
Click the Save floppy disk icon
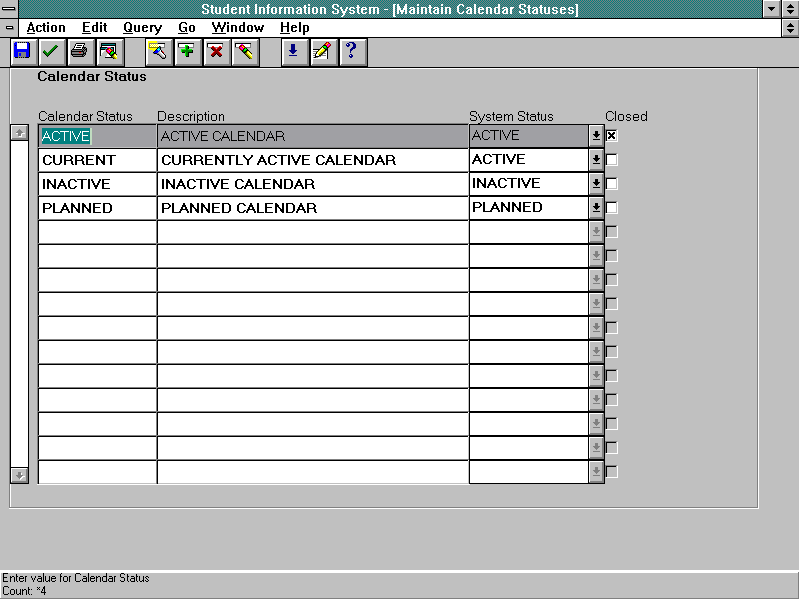pyautogui.click(x=22, y=51)
